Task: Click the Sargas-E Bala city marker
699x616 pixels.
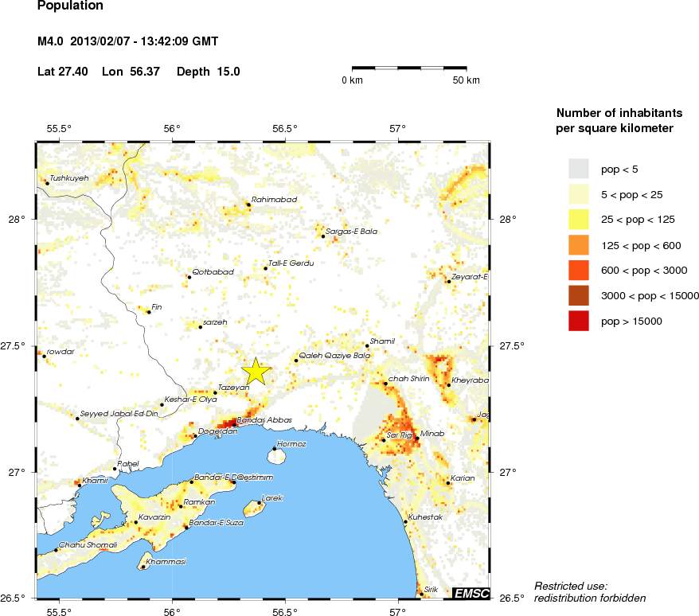Action: (x=323, y=236)
